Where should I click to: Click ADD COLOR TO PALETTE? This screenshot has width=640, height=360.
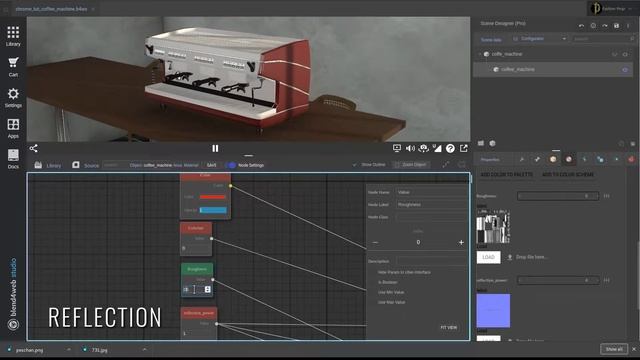[x=507, y=175]
